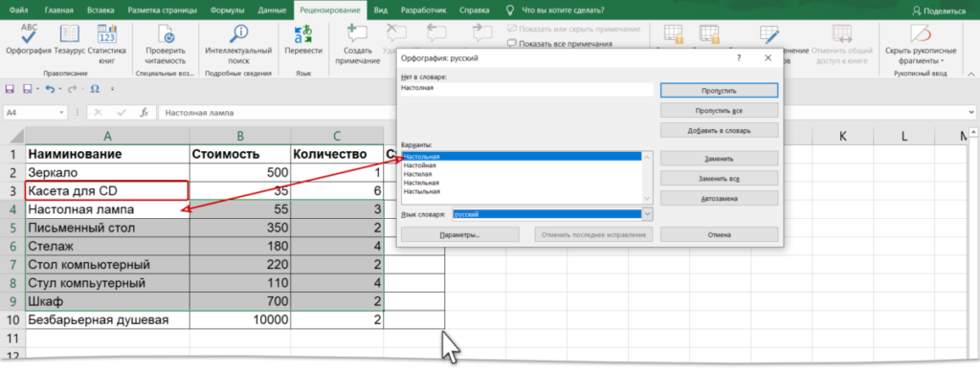Switch to the Формулы tab
Screen dimensions: 980x370
click(227, 10)
